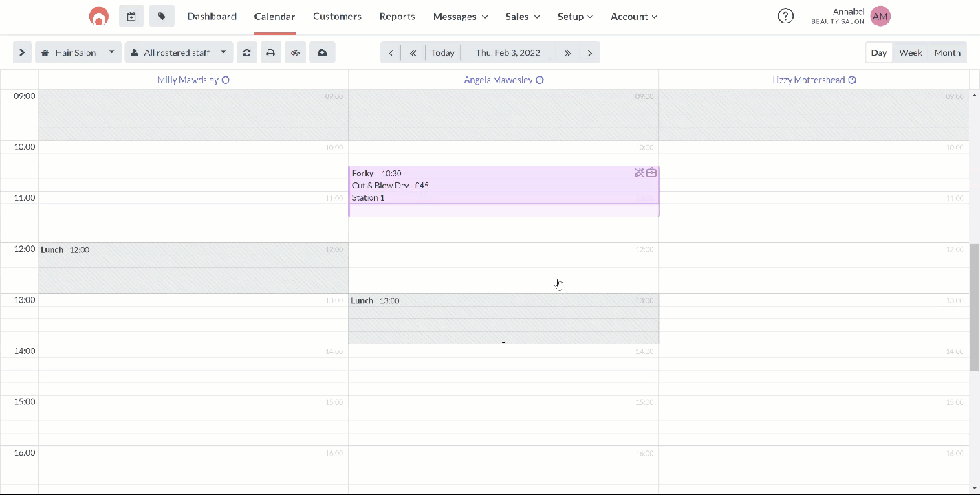The height and width of the screenshot is (495, 980).
Task: Open the help question mark icon
Action: click(785, 16)
